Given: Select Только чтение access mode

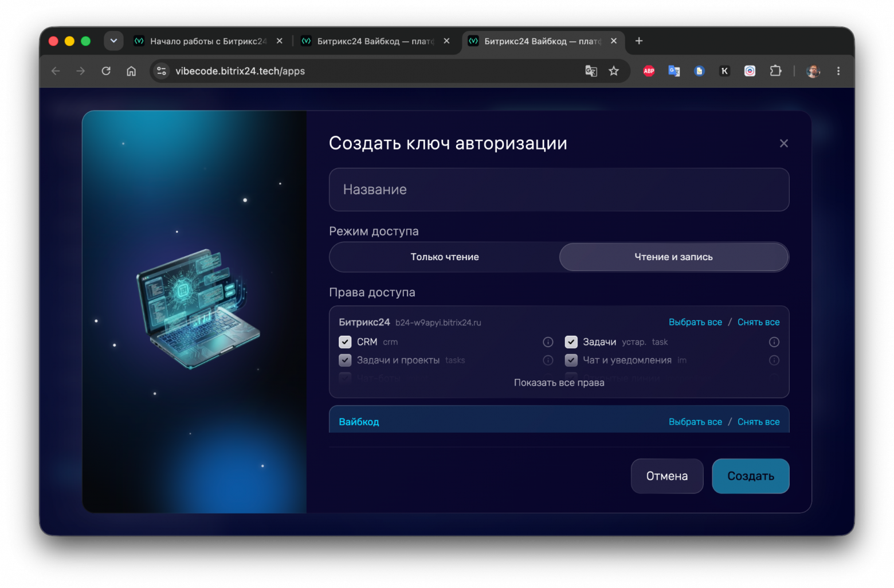Looking at the screenshot, I should pos(444,257).
